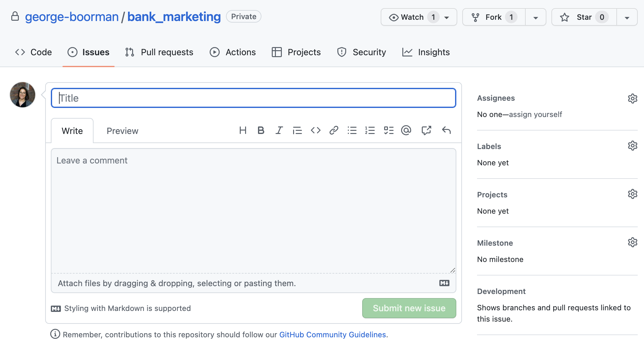Toggle bold formatting in editor toolbar

click(x=260, y=130)
